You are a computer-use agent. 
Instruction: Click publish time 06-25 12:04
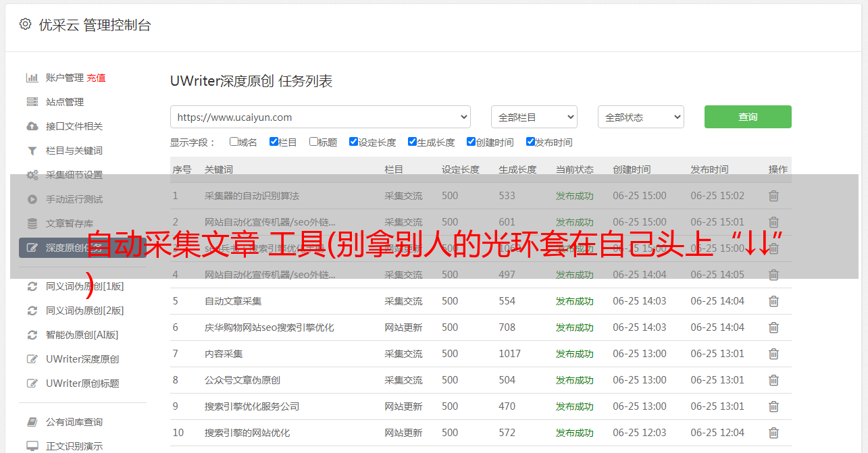coord(717,433)
